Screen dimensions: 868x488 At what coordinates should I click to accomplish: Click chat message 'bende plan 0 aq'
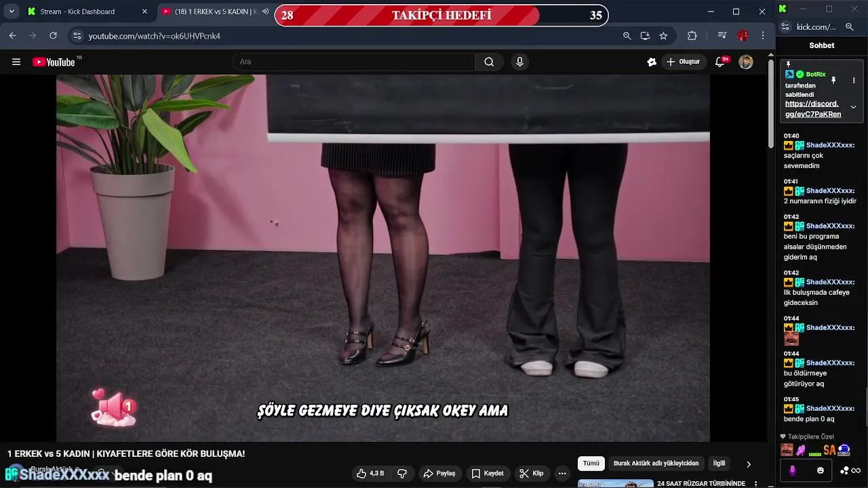[x=809, y=419]
